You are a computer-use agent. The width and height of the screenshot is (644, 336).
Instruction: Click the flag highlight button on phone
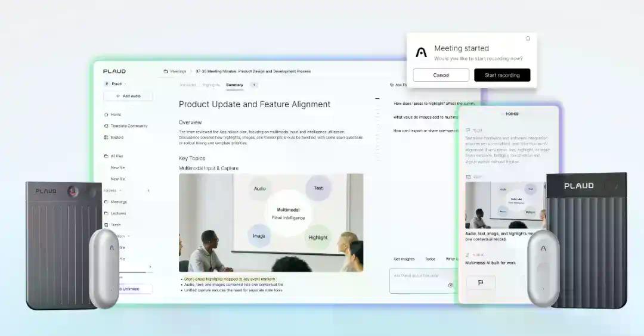(x=481, y=282)
